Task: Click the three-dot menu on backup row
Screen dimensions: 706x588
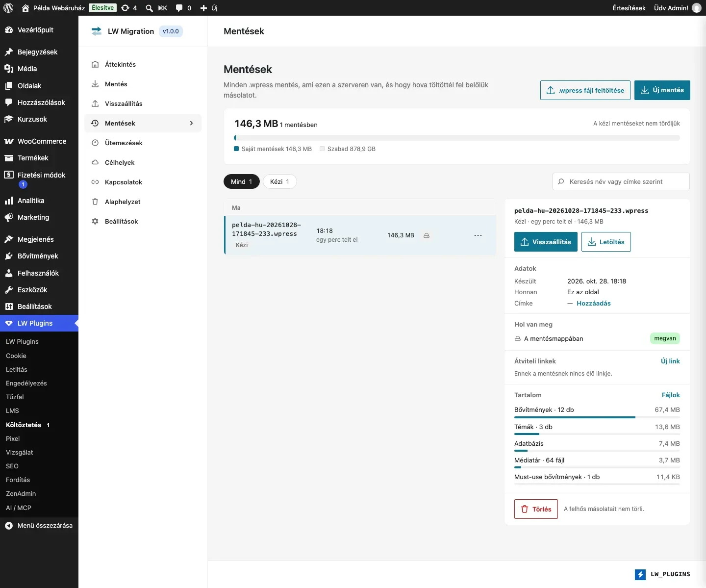Action: tap(478, 235)
